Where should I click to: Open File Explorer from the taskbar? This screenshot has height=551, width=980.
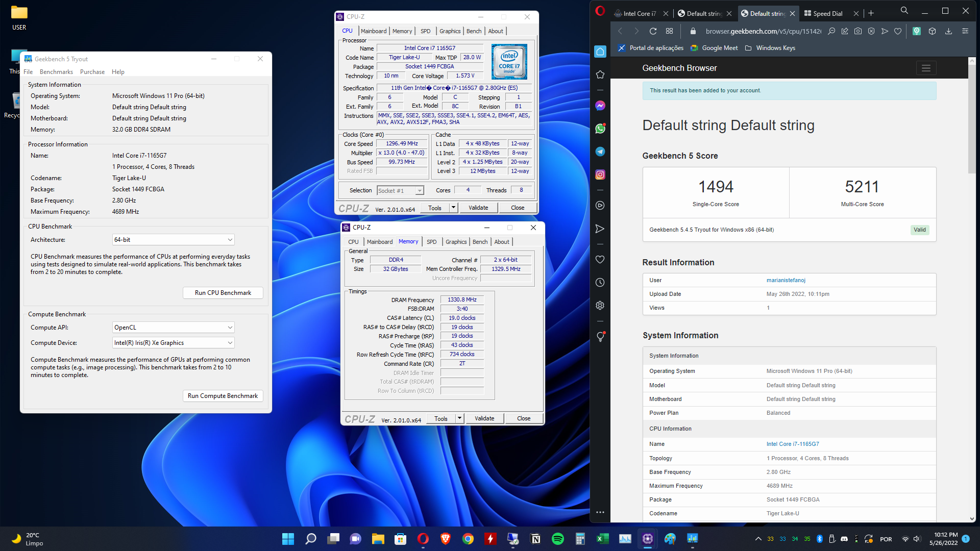pos(378,539)
